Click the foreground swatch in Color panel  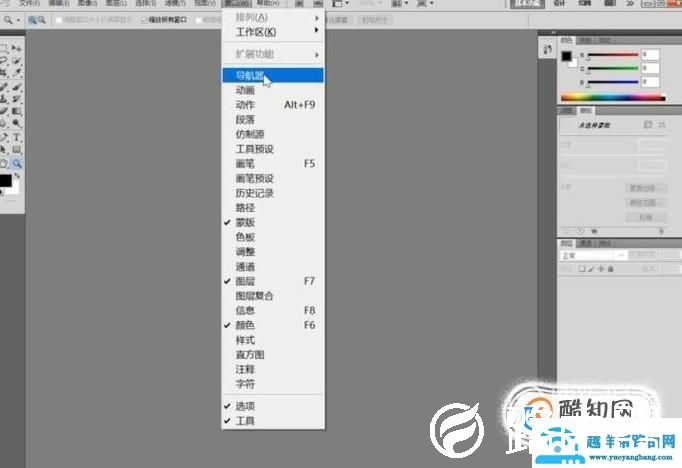566,56
